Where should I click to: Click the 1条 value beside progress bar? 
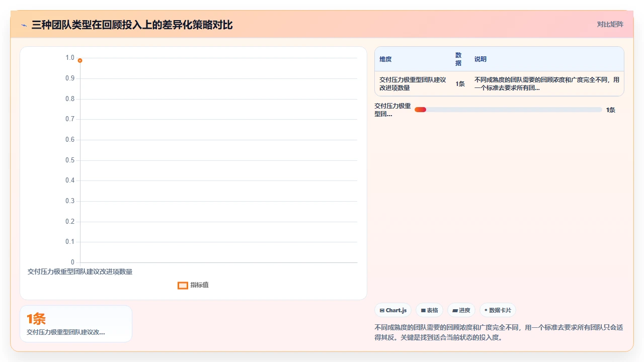click(x=610, y=110)
